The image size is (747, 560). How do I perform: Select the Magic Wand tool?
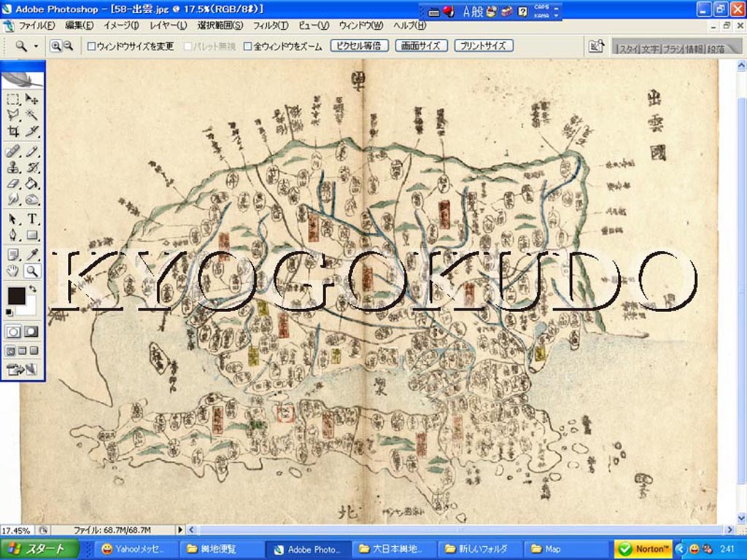point(31,114)
